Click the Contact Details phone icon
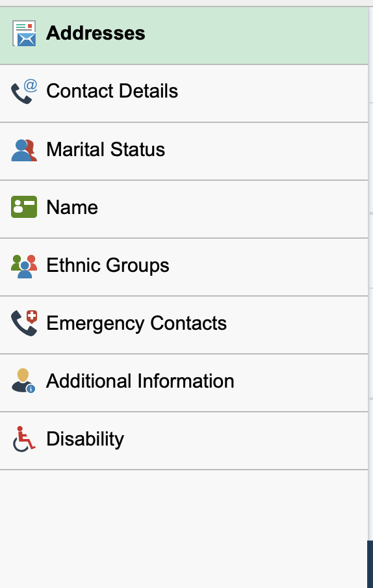This screenshot has height=588, width=373. (24, 92)
